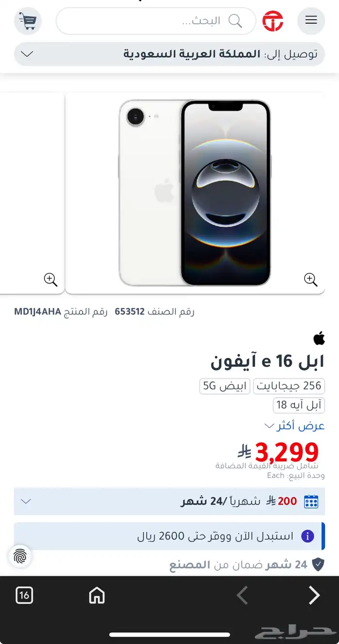339x644 pixels.
Task: Open the hamburger menu
Action: click(311, 21)
